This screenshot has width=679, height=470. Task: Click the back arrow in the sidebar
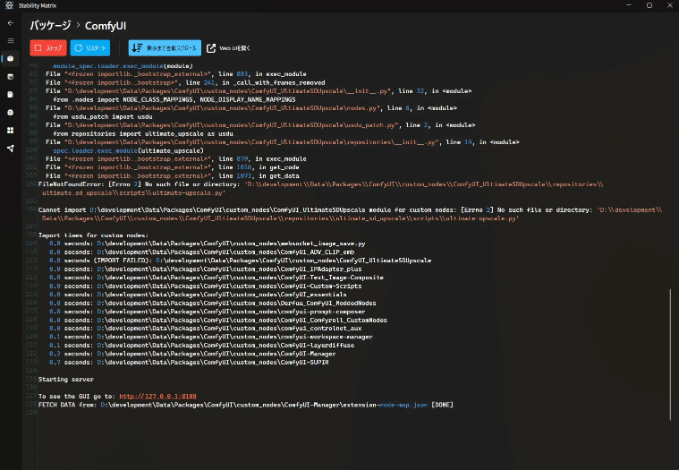[10, 23]
